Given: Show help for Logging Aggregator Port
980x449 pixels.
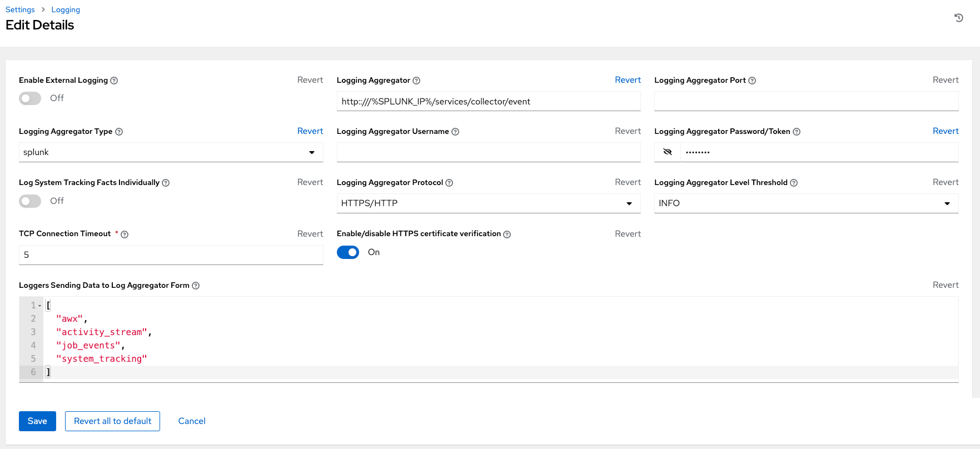Looking at the screenshot, I should coord(752,81).
